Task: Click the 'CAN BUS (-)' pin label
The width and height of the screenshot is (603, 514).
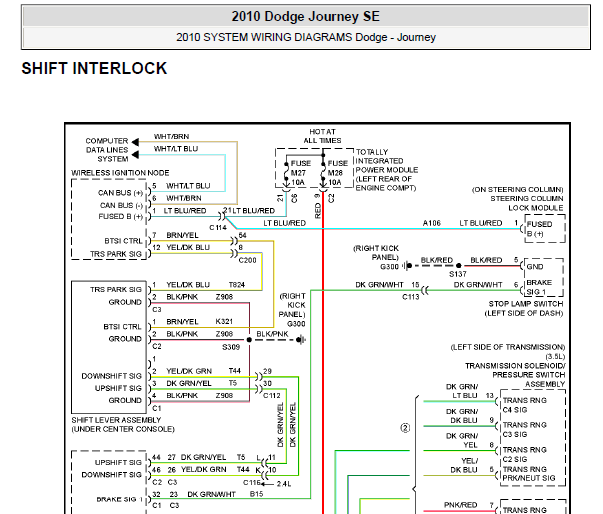Action: pyautogui.click(x=121, y=205)
